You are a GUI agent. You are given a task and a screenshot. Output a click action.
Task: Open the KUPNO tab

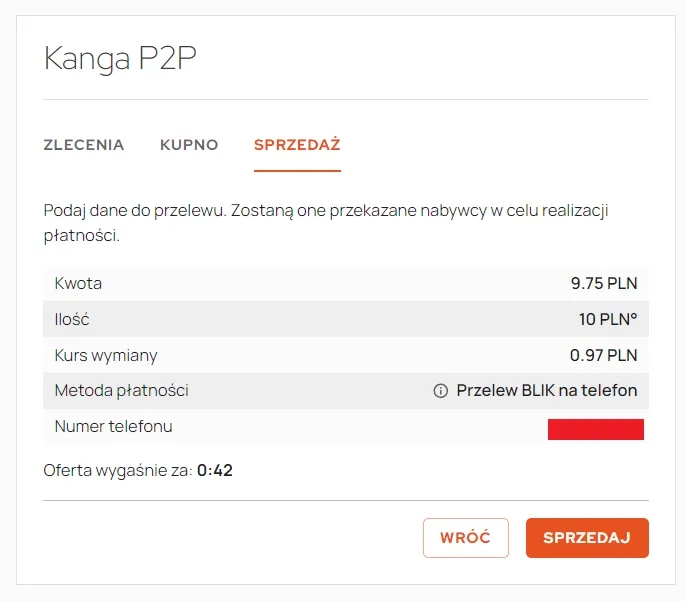pos(189,145)
